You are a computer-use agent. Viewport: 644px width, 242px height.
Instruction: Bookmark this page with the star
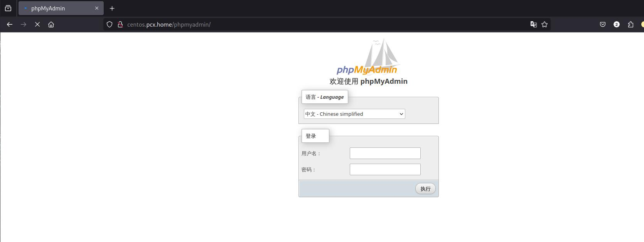click(545, 24)
